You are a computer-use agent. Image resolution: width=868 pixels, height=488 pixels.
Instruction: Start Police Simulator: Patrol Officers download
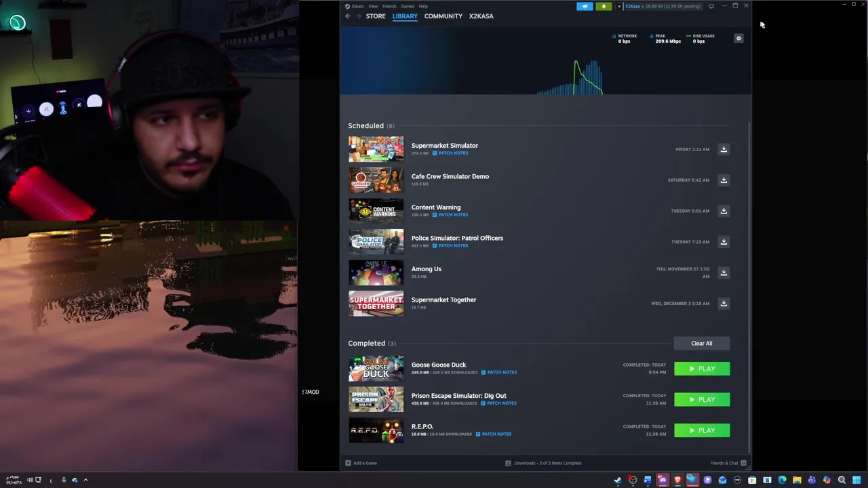[724, 241]
